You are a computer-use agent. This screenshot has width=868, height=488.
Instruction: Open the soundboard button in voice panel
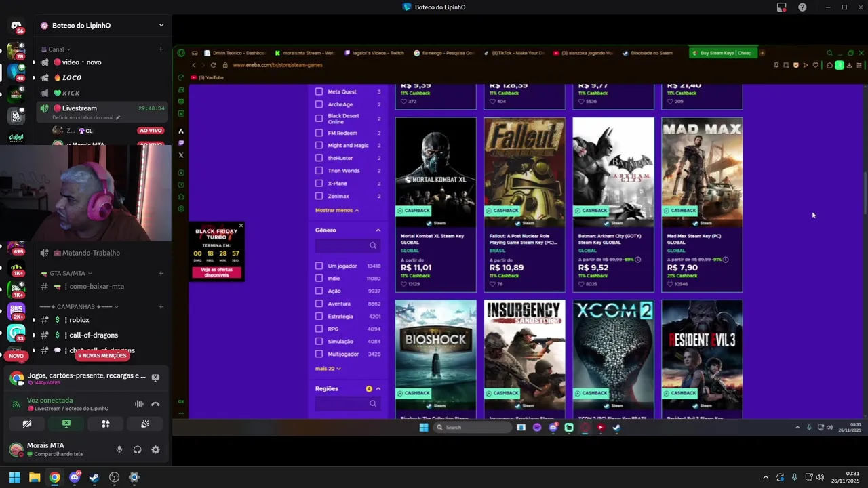pyautogui.click(x=145, y=424)
